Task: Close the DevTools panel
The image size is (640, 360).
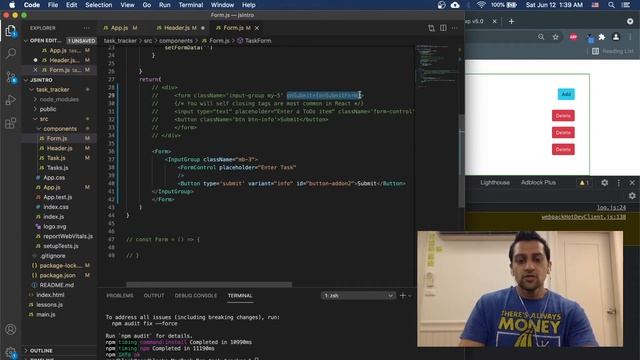Action: (632, 182)
